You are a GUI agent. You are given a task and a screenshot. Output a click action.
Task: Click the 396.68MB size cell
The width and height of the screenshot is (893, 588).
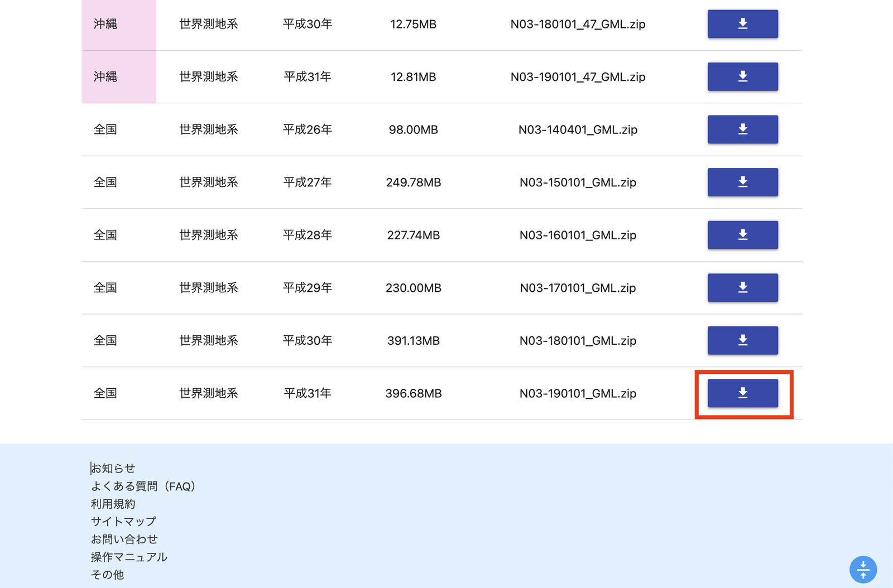[x=414, y=393]
